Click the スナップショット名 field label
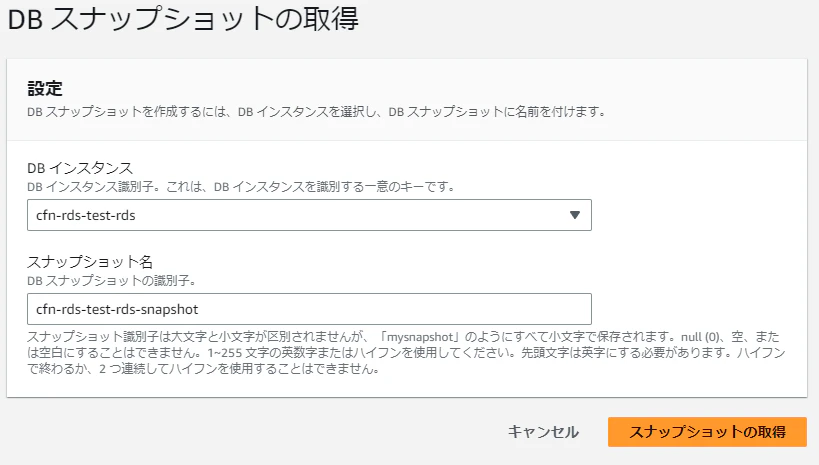Image resolution: width=819 pixels, height=465 pixels. [90, 261]
